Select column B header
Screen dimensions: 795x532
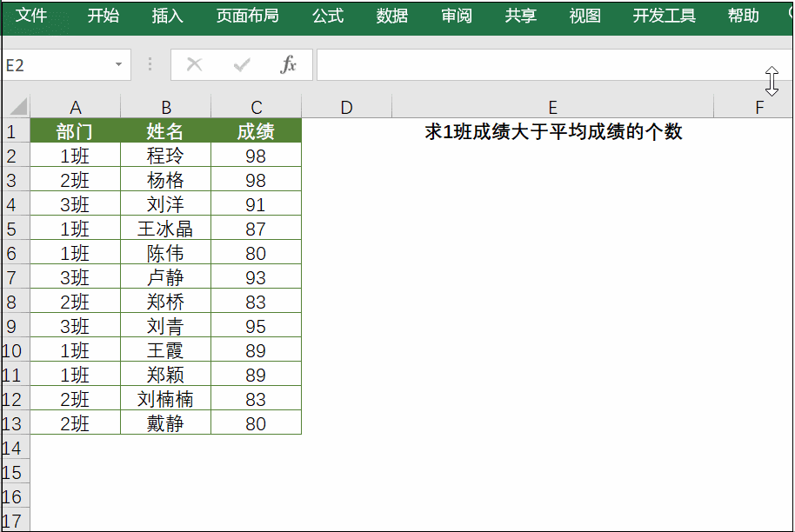166,107
